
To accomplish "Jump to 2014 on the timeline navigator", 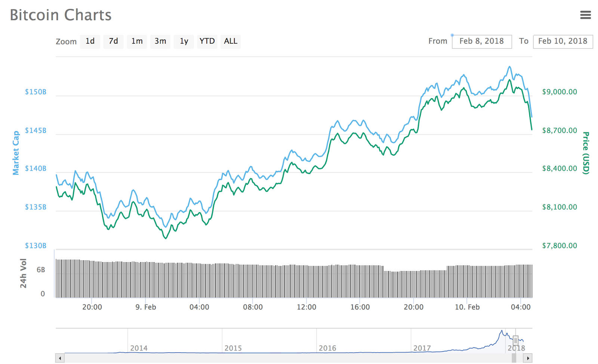I will point(139,348).
